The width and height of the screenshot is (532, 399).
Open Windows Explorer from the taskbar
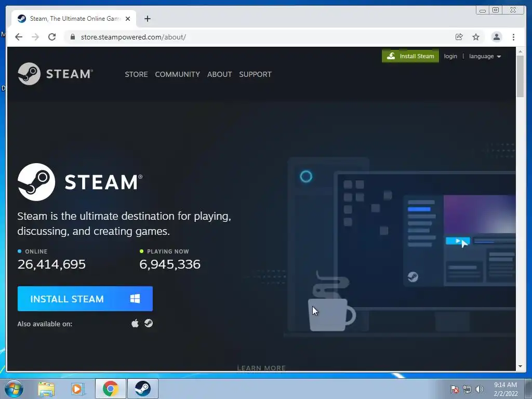pos(46,389)
